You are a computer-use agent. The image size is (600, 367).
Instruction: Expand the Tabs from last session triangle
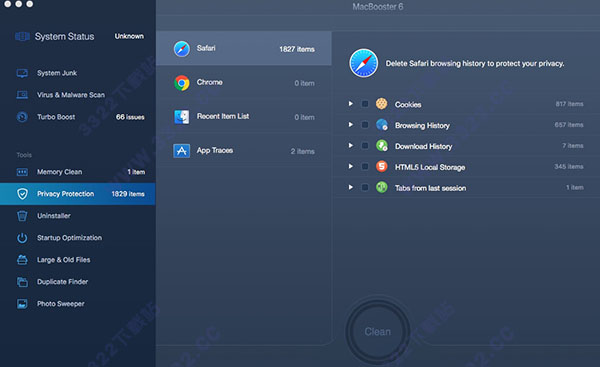(351, 187)
